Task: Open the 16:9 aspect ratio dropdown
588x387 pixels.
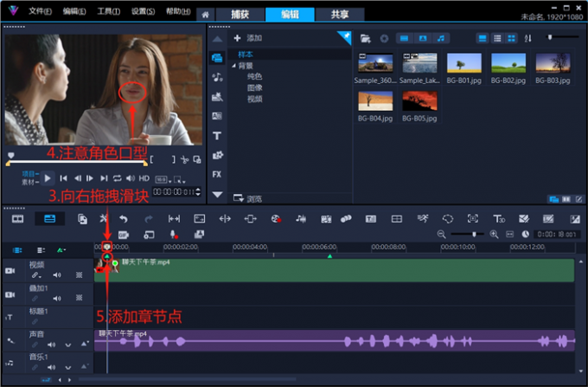Action: point(163,180)
